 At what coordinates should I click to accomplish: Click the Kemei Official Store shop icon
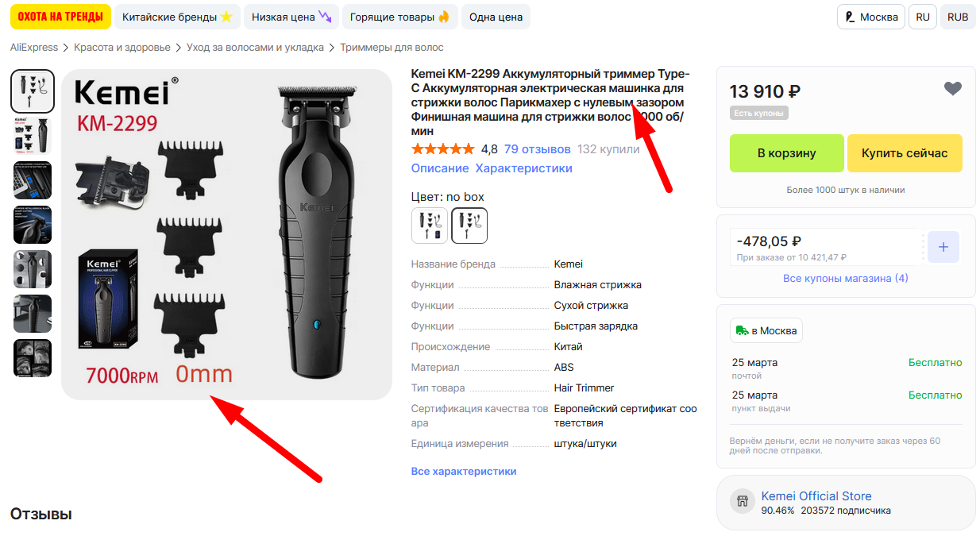(x=743, y=501)
